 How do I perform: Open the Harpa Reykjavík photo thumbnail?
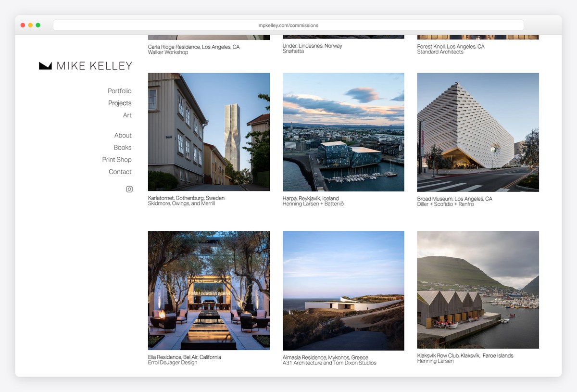[343, 132]
